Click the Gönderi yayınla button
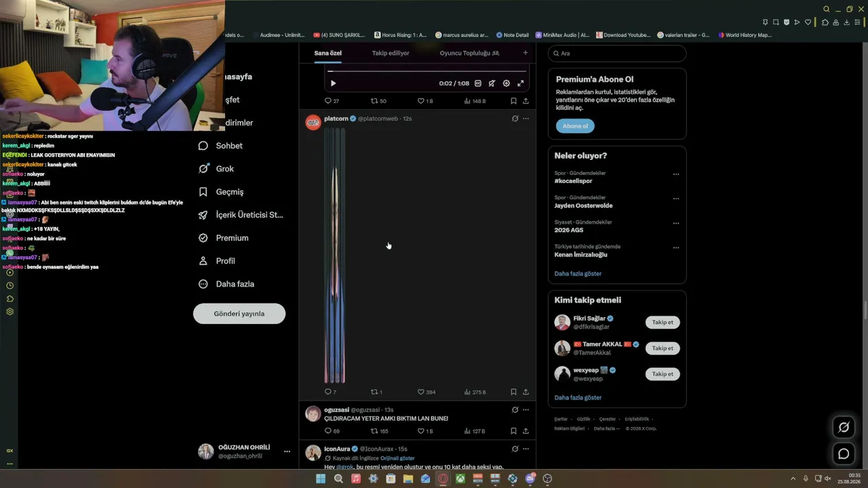The height and width of the screenshot is (488, 868). click(239, 314)
